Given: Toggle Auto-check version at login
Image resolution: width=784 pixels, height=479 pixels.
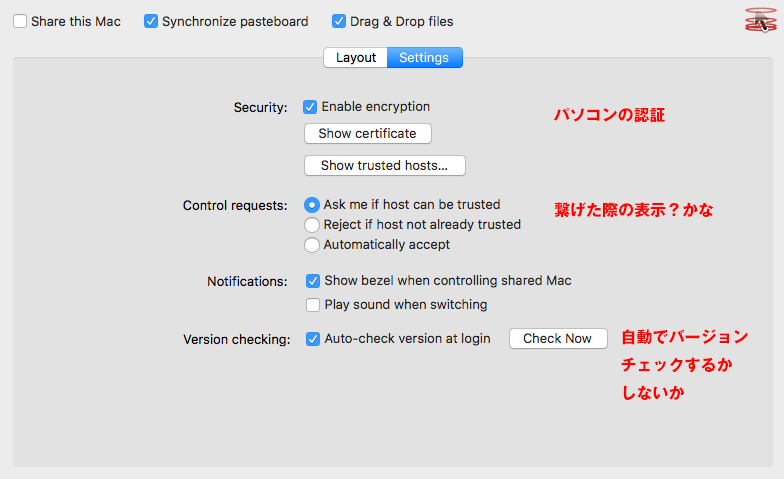Looking at the screenshot, I should tap(313, 339).
